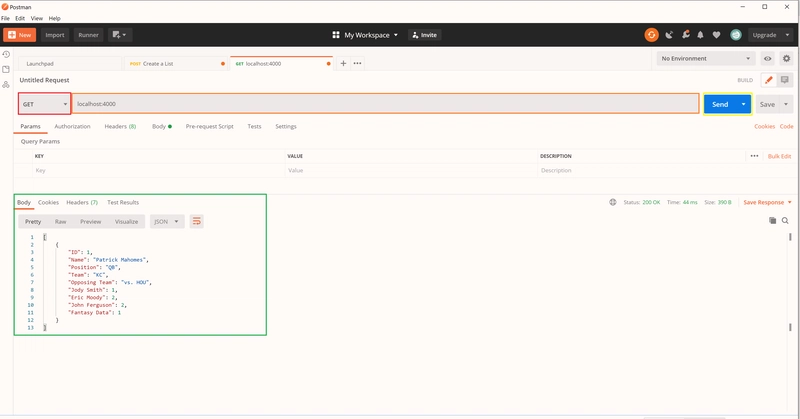Viewport: 800px width, 419px height.
Task: Click the globe network icon near Status
Action: pyautogui.click(x=613, y=202)
